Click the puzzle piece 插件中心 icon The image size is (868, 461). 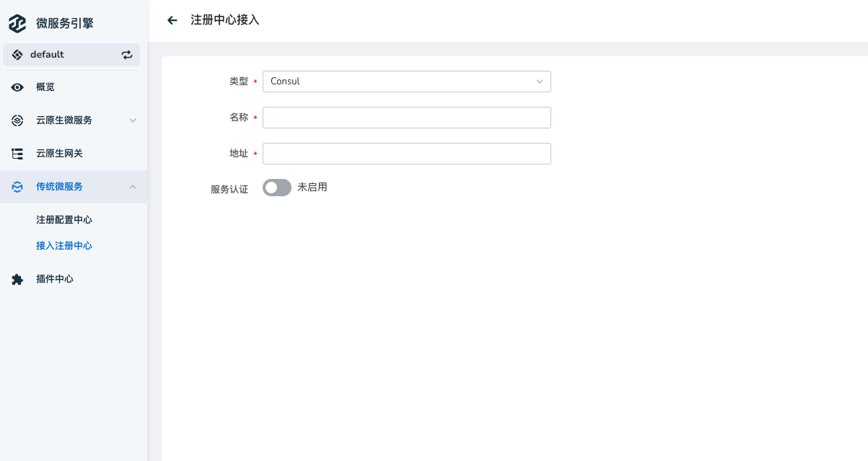click(17, 279)
